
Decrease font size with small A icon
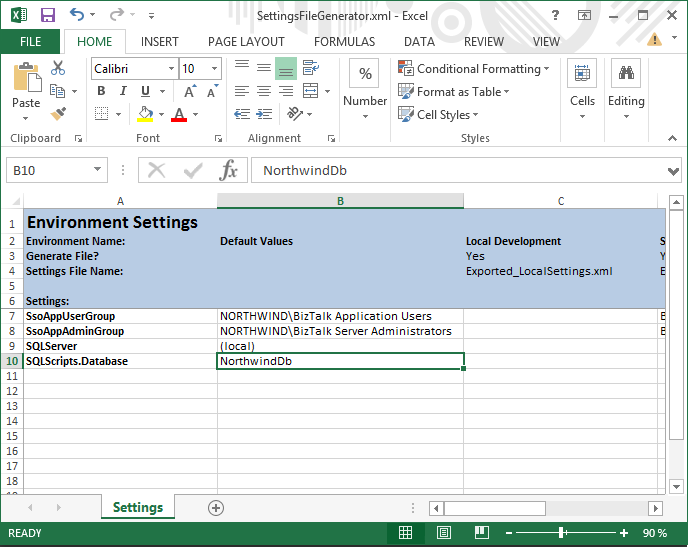click(x=212, y=91)
